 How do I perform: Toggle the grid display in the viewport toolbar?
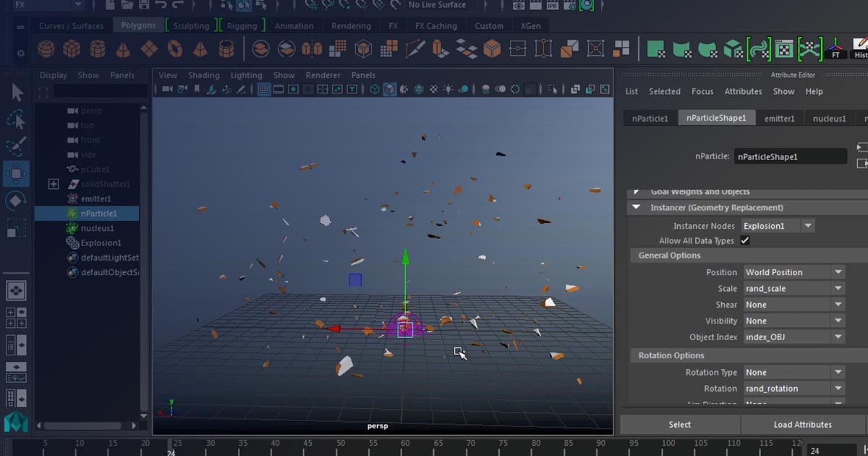coord(264,88)
